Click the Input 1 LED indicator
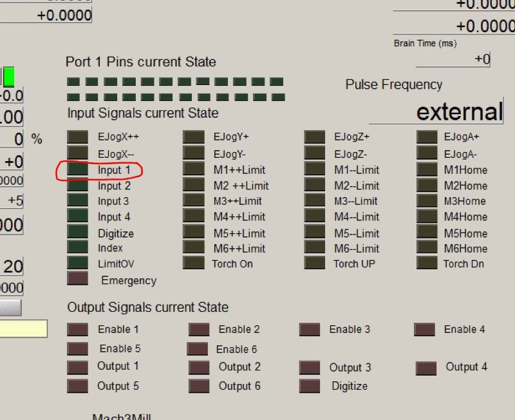 pyautogui.click(x=77, y=169)
